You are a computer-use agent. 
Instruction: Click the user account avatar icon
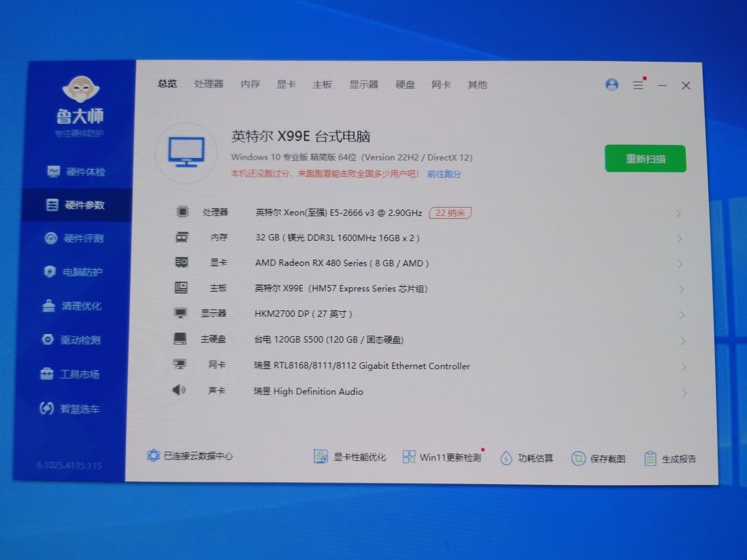(611, 85)
